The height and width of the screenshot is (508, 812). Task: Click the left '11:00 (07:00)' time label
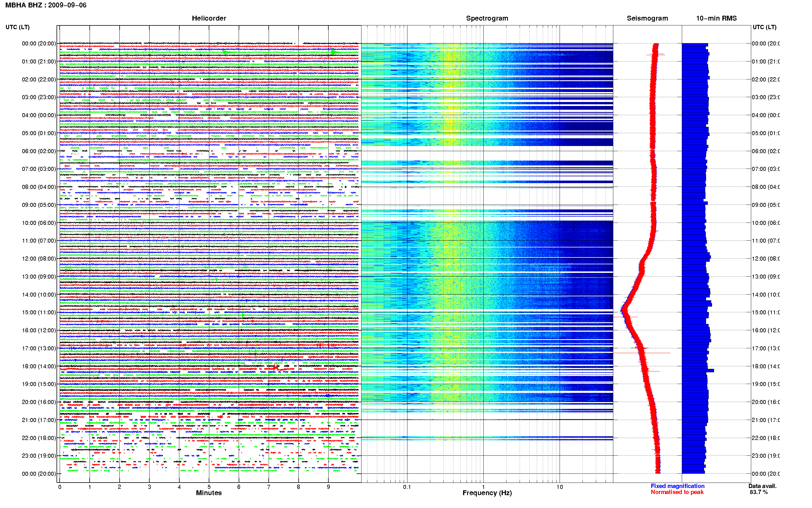[x=39, y=241]
